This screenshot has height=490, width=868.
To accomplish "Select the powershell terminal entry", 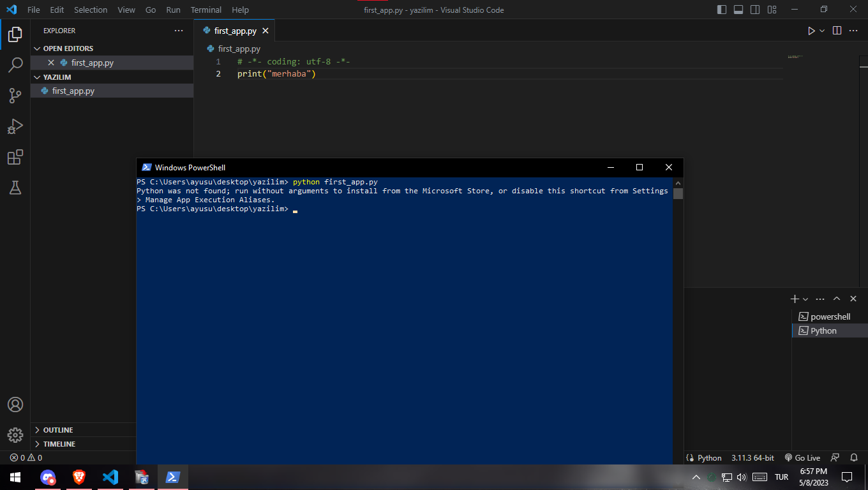I will tap(830, 316).
